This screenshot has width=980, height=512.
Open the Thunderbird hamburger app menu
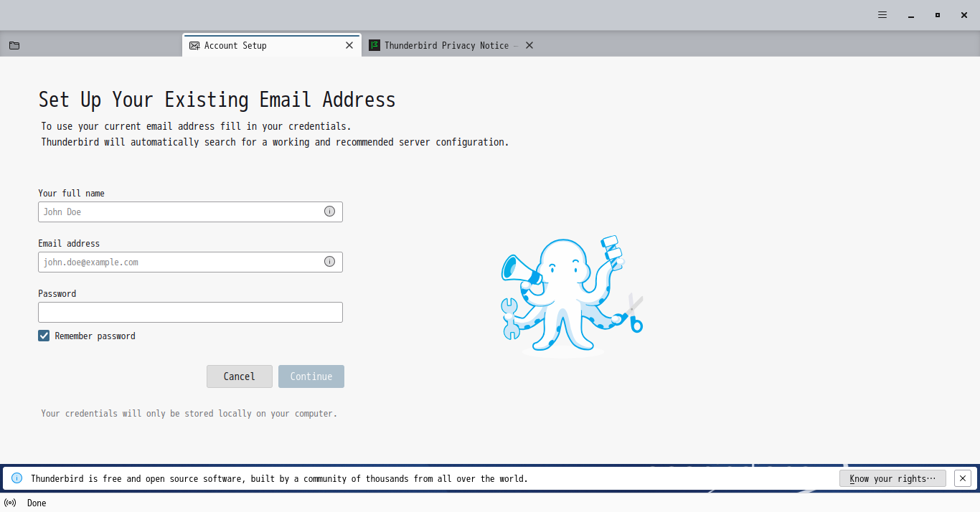[882, 15]
